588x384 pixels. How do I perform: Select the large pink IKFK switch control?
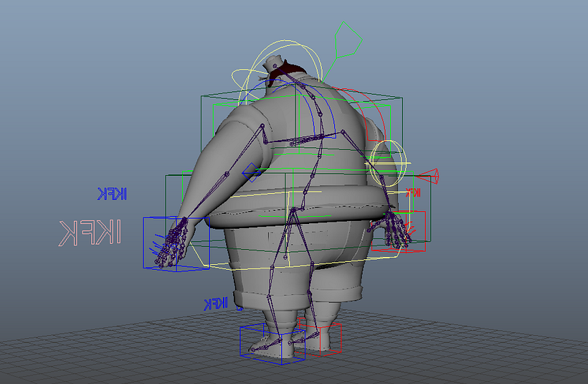[90, 233]
